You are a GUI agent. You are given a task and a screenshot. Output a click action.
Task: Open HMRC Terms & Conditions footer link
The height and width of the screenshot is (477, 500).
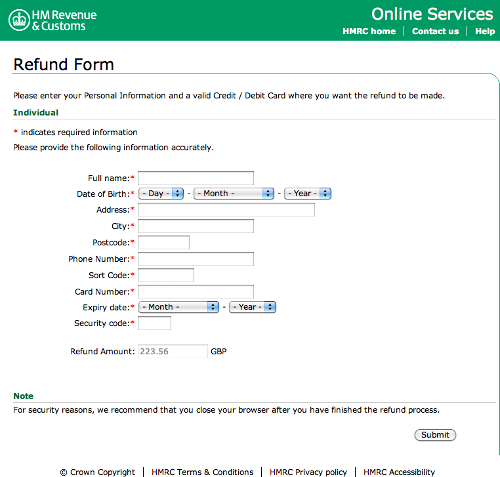[x=202, y=472]
